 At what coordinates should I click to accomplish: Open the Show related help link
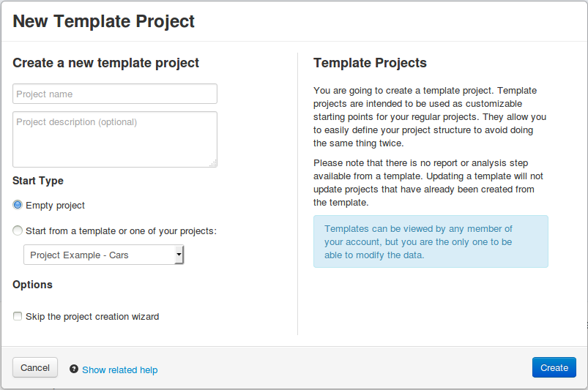[119, 370]
